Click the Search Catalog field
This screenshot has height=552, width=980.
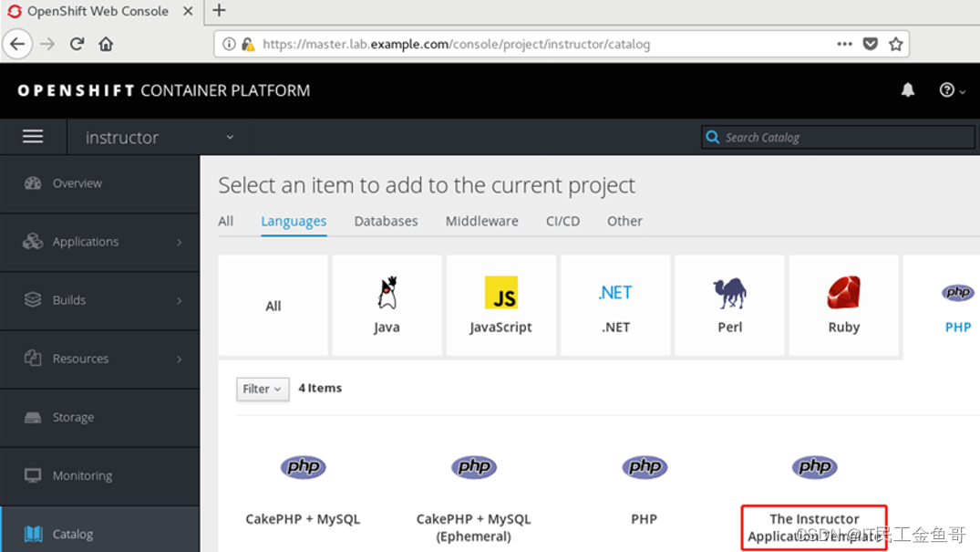point(838,137)
